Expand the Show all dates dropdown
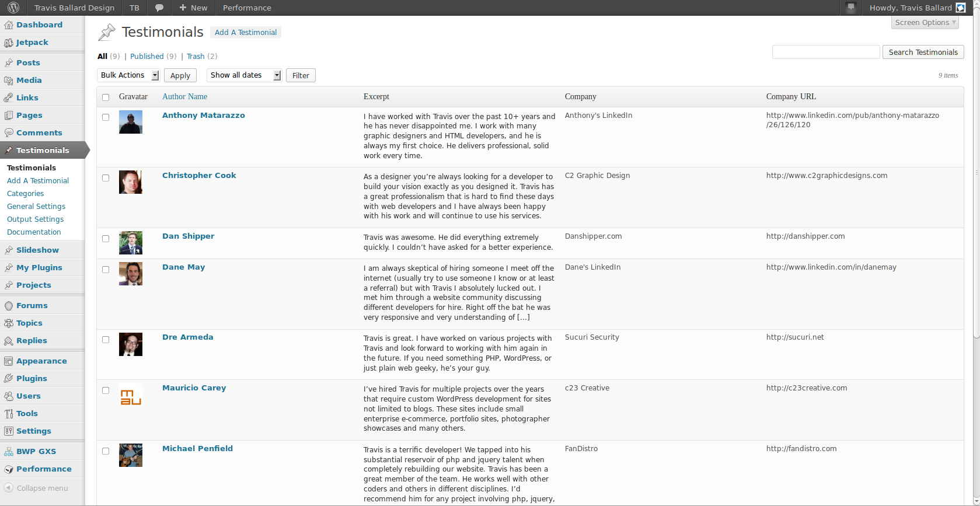Image resolution: width=980 pixels, height=506 pixels. pyautogui.click(x=245, y=75)
